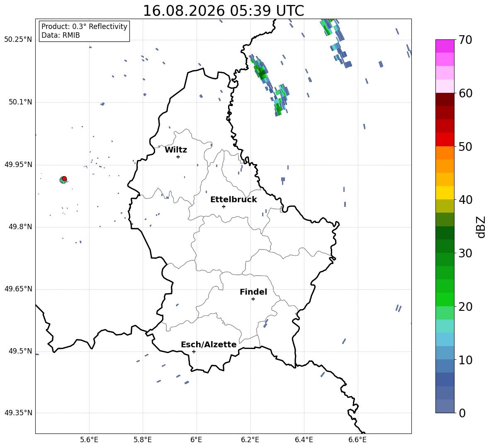
Task: Click the 49.35°N latitude tick label
Action: pyautogui.click(x=18, y=413)
